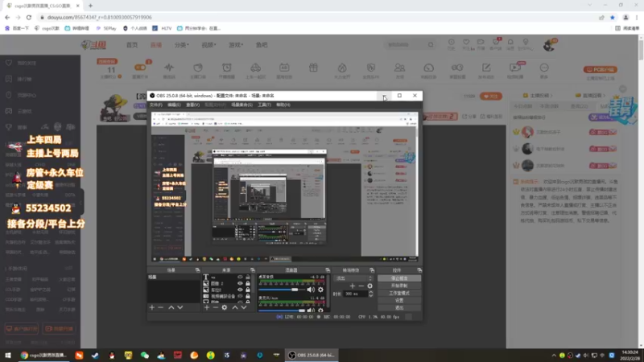This screenshot has height=362, width=644.
Task: Open transition properties gear icon
Action: [x=370, y=286]
